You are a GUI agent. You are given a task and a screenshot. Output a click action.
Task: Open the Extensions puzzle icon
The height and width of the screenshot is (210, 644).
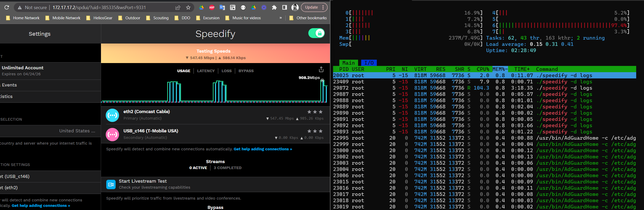pos(274,8)
